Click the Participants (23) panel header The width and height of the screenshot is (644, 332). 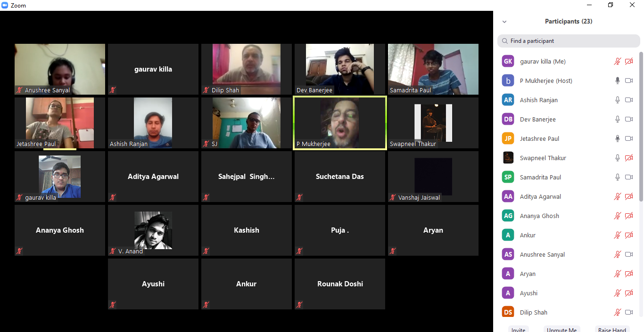coord(568,21)
